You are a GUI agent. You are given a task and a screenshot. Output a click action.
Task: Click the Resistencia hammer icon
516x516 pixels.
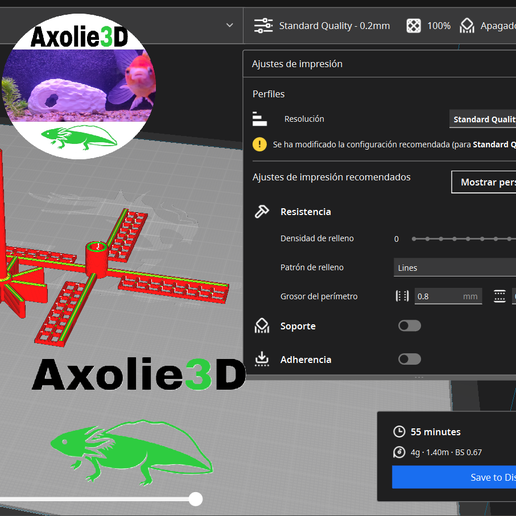(x=262, y=212)
